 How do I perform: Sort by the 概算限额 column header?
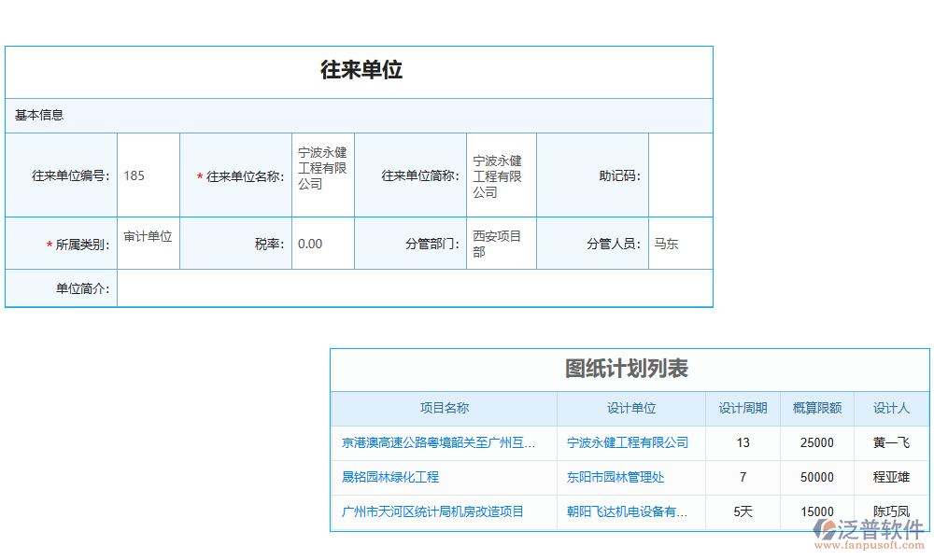pos(816,408)
